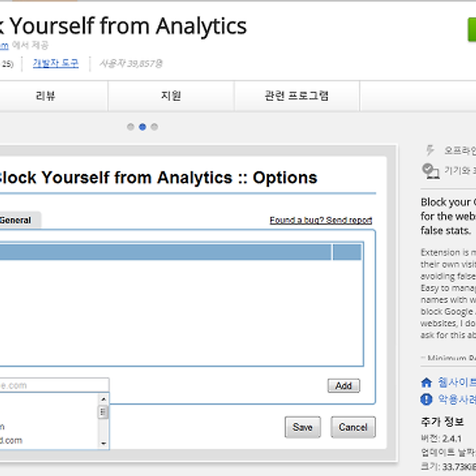This screenshot has height=476, width=476.
Task: Select the General tab in Options
Action: tap(16, 221)
